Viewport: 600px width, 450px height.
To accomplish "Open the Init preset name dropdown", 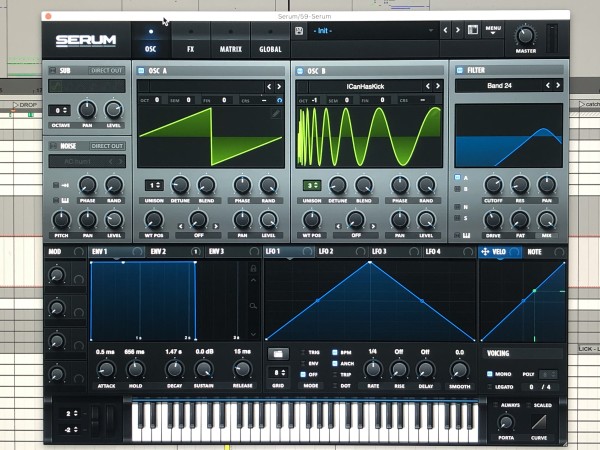I will pos(372,31).
